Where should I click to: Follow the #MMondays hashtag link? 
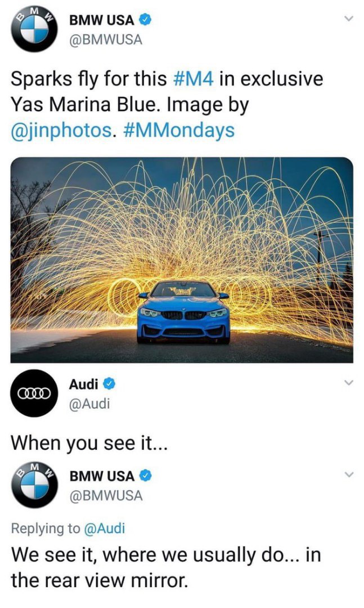pyautogui.click(x=179, y=131)
